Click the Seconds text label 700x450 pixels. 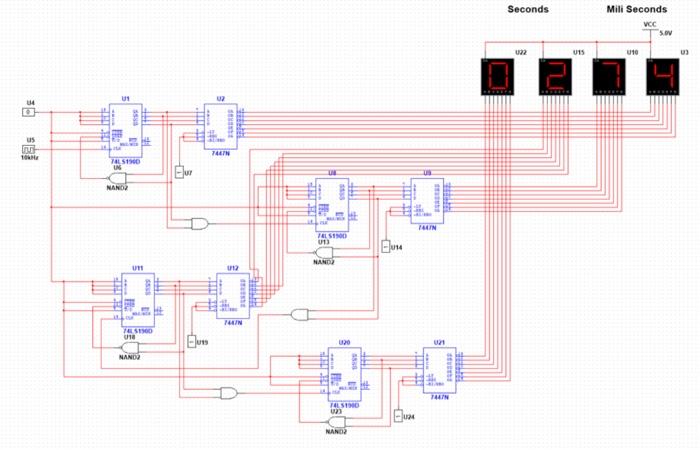coord(528,9)
